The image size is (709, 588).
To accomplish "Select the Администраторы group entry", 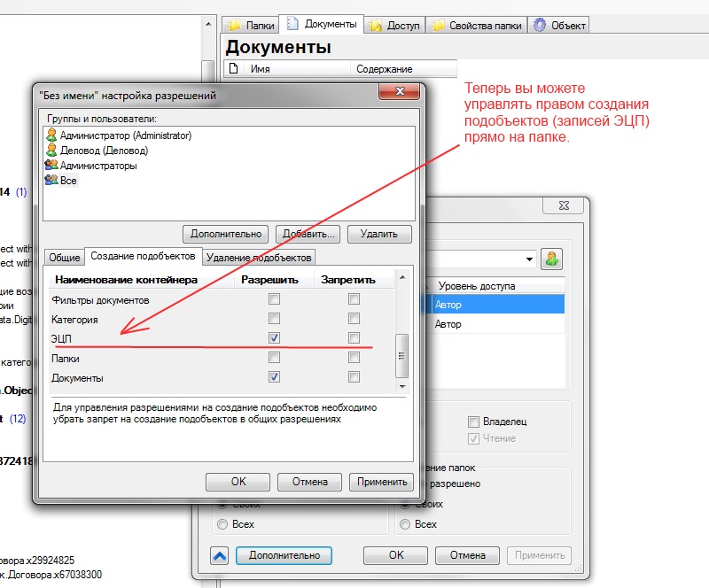I will [98, 166].
